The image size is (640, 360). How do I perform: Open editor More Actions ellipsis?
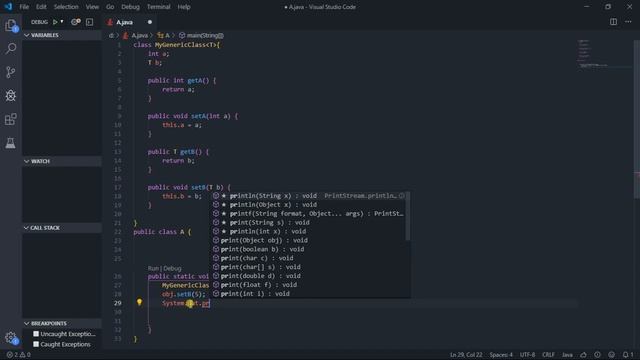[628, 22]
